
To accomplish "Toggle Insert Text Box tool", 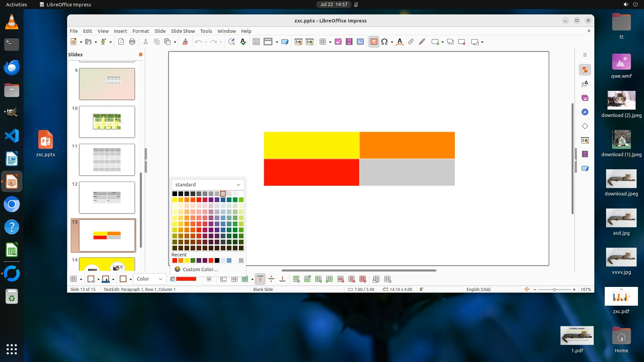I will pos(374,42).
